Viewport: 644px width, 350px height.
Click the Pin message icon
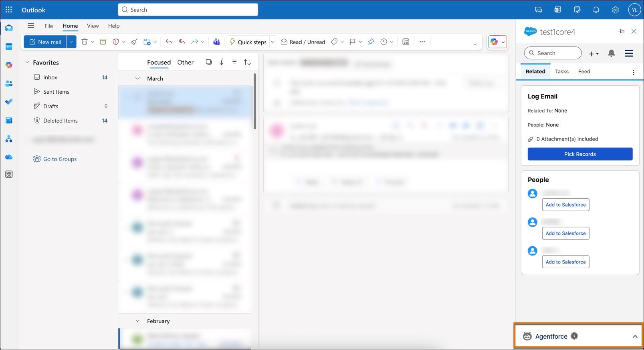[371, 42]
